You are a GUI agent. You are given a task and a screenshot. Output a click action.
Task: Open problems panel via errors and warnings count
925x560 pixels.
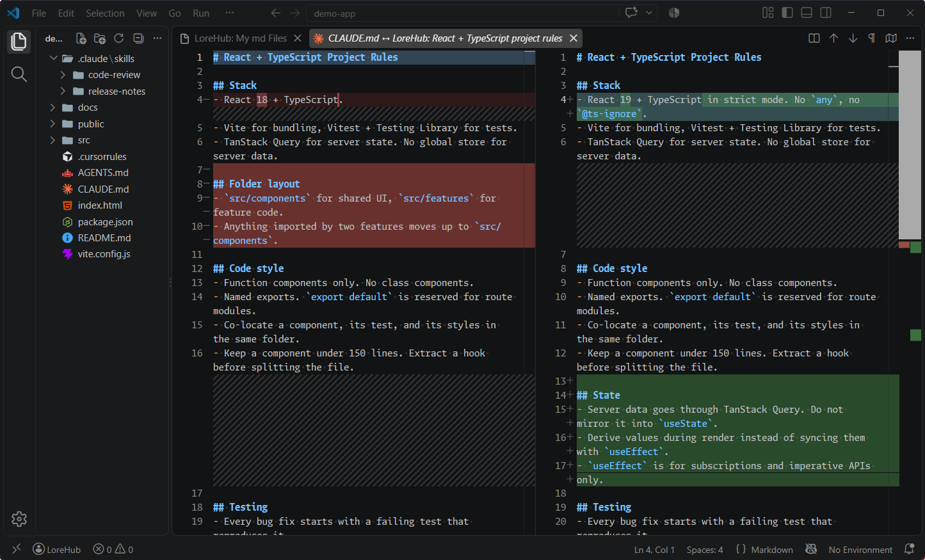(113, 549)
